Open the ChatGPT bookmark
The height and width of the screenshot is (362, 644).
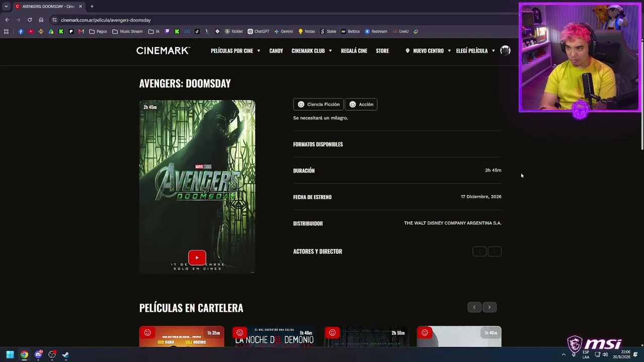coord(258,31)
